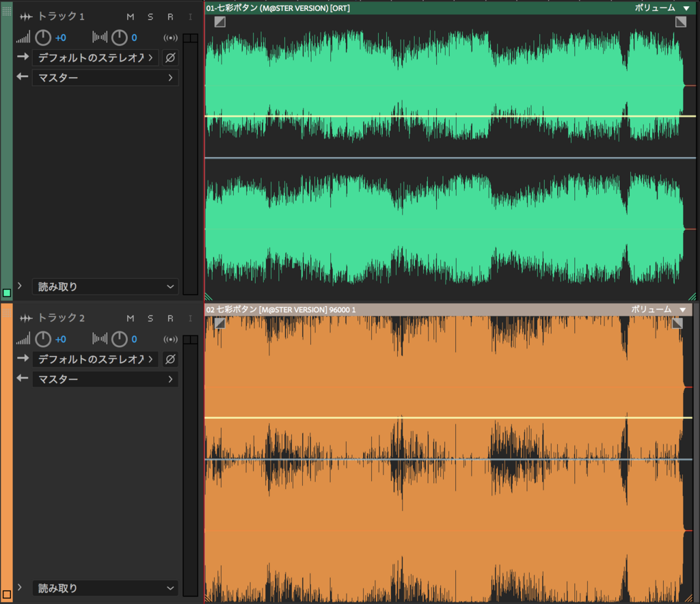Click the blue pan envelope line on the green clip

pos(450,158)
